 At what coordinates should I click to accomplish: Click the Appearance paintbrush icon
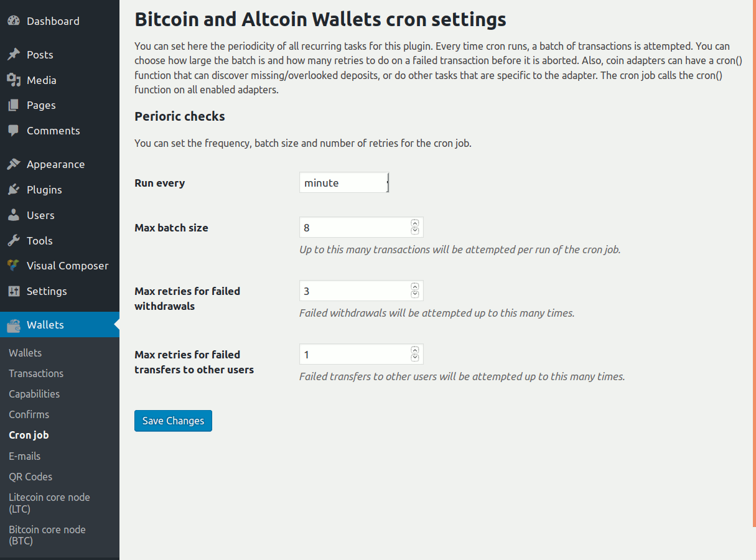point(14,164)
